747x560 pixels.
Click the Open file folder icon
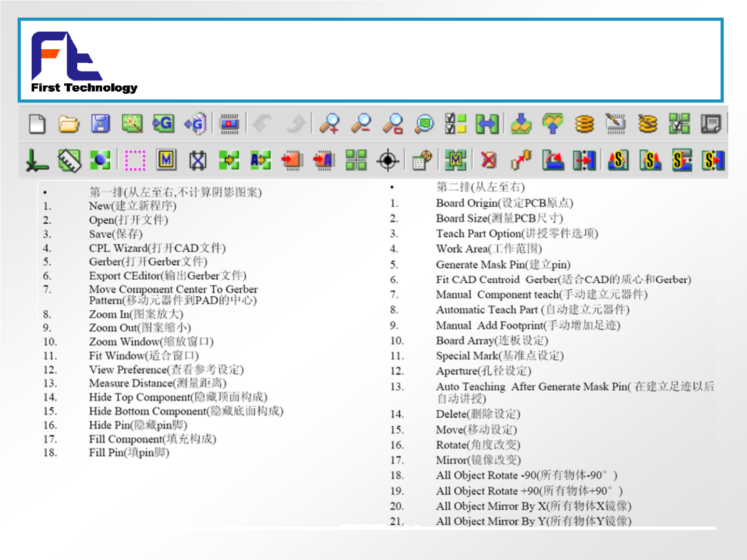tap(69, 124)
